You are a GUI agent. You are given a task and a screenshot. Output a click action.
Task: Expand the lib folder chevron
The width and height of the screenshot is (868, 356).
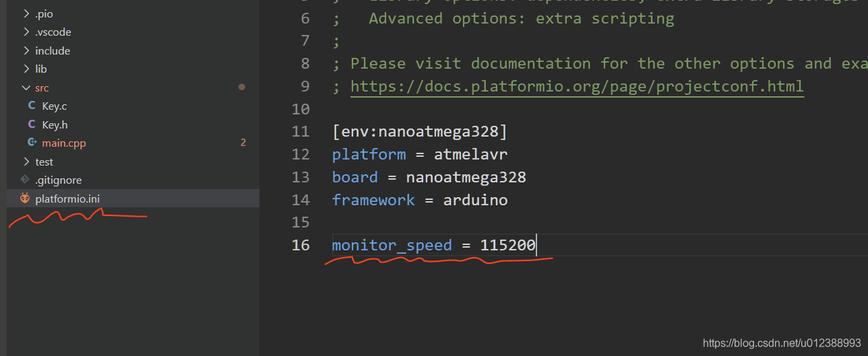point(26,69)
